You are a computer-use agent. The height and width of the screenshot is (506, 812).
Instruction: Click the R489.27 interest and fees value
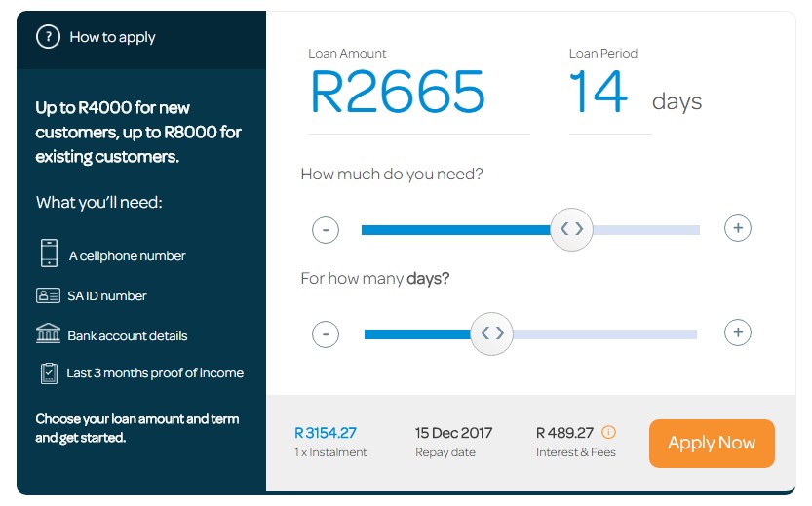[564, 433]
